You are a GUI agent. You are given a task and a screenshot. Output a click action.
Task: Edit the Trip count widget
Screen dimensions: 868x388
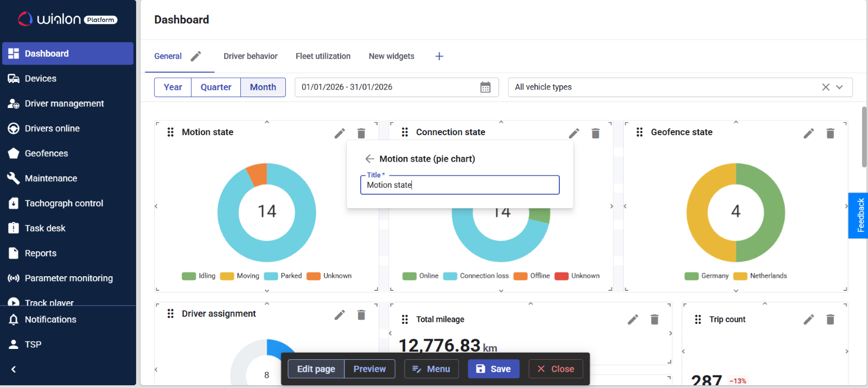pos(809,319)
